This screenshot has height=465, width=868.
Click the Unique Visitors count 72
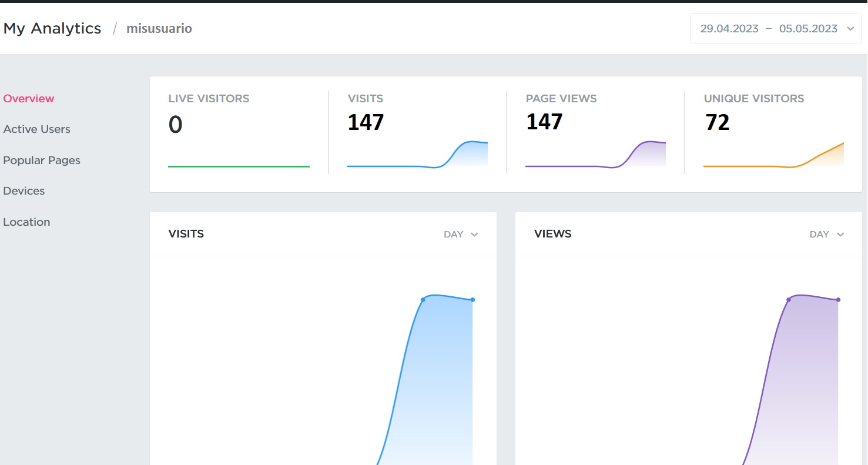(717, 122)
